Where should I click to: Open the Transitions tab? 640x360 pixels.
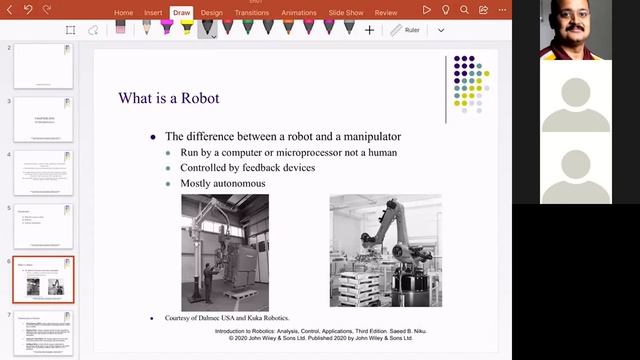pyautogui.click(x=252, y=13)
